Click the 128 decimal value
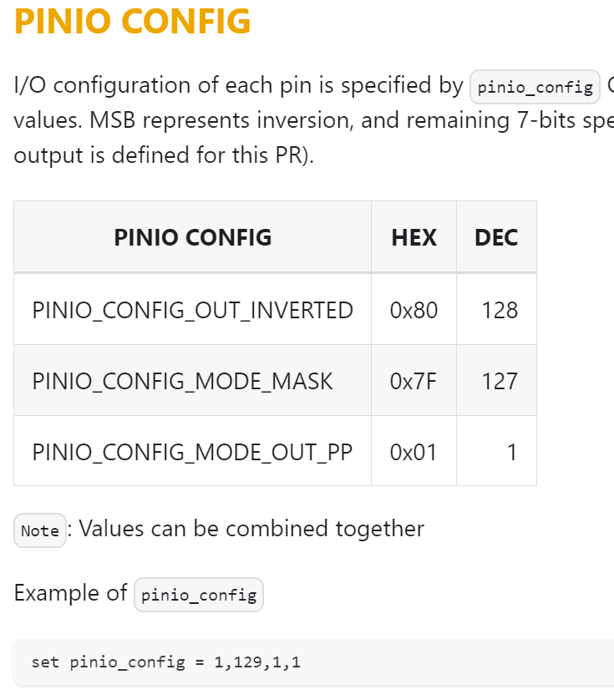This screenshot has width=614, height=700. [500, 310]
